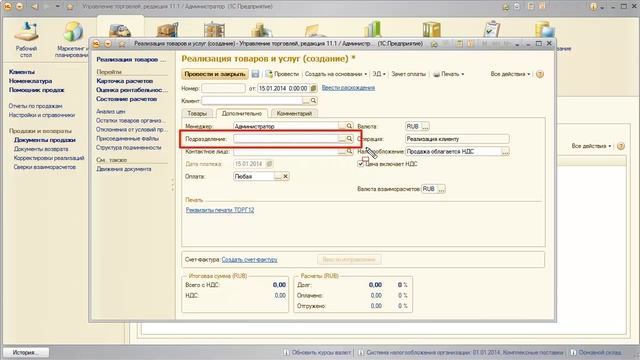
Task: Click Создать счет-фактуру link
Action: (249, 259)
